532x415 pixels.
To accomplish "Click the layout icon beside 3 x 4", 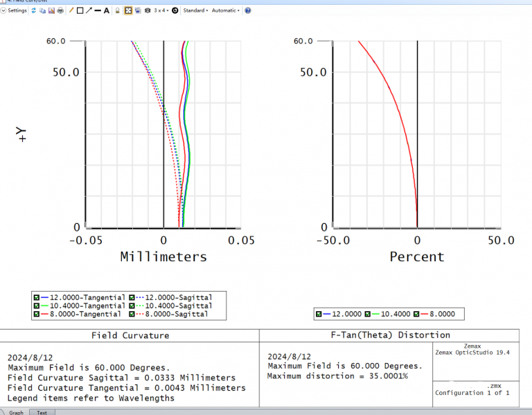I will pyautogui.click(x=148, y=10).
